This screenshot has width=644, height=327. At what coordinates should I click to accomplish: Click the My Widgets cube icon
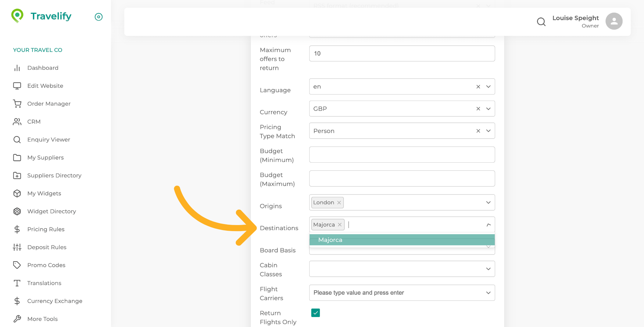17,194
